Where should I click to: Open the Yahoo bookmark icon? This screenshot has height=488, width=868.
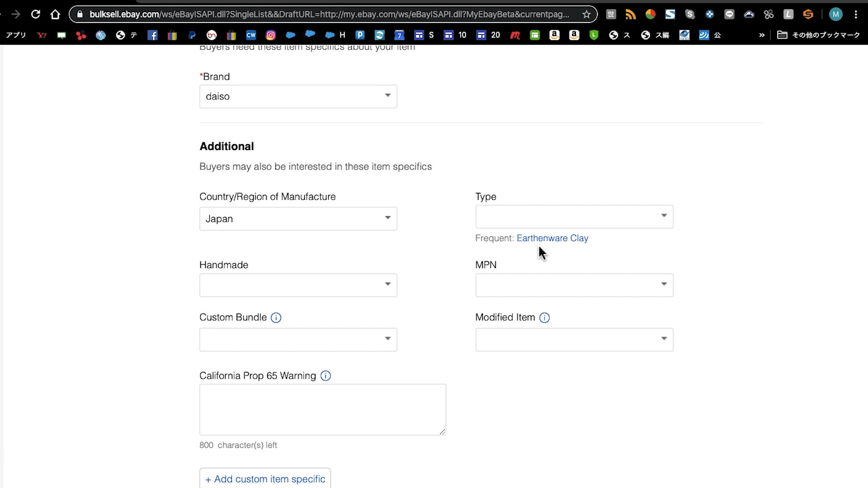pos(42,35)
